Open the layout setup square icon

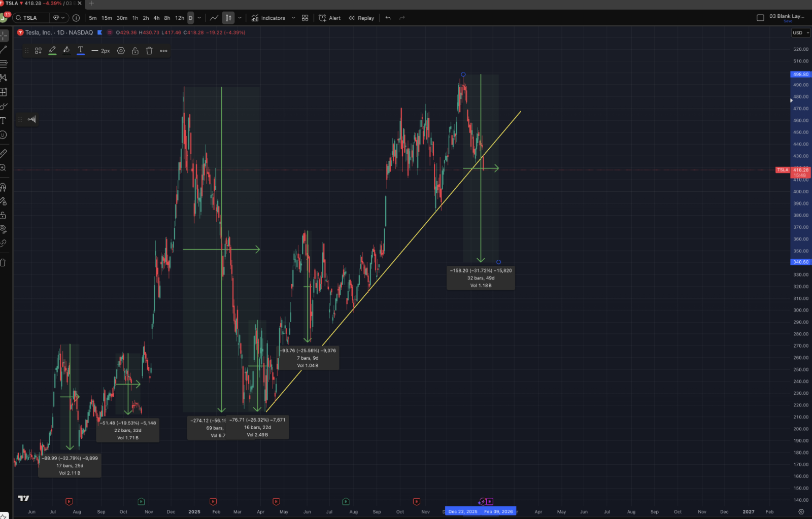point(760,18)
